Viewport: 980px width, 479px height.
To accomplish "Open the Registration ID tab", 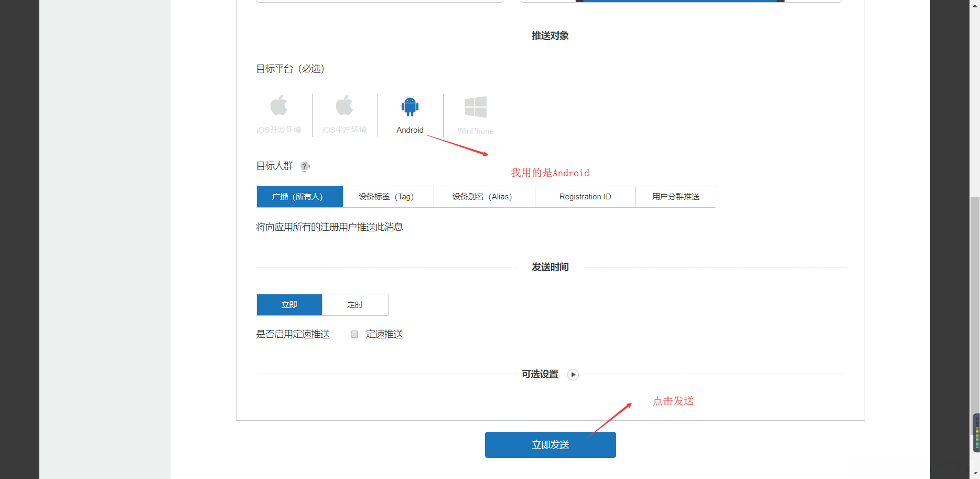I will pos(585,196).
